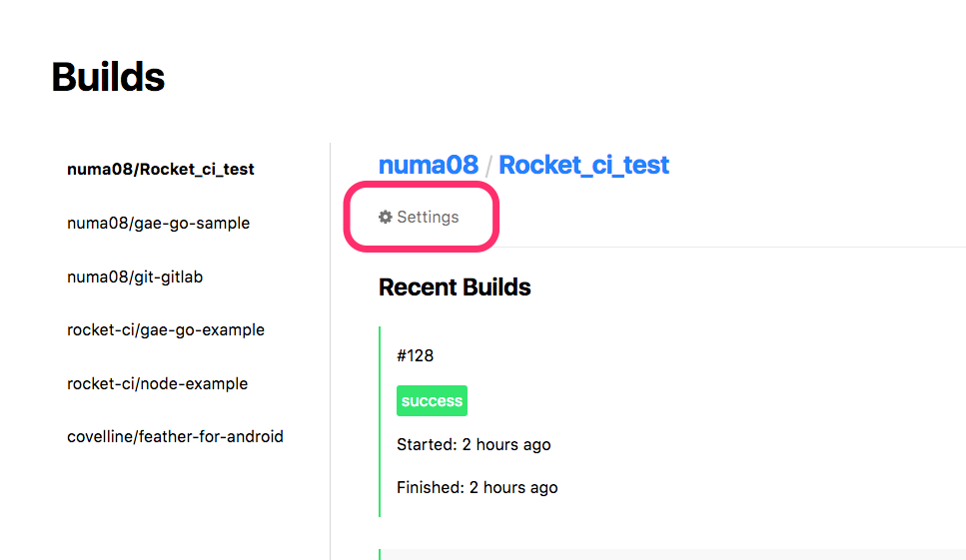Screen dimensions: 966x560
Task: Click the Finished: 2 hours ago text
Action: [478, 487]
